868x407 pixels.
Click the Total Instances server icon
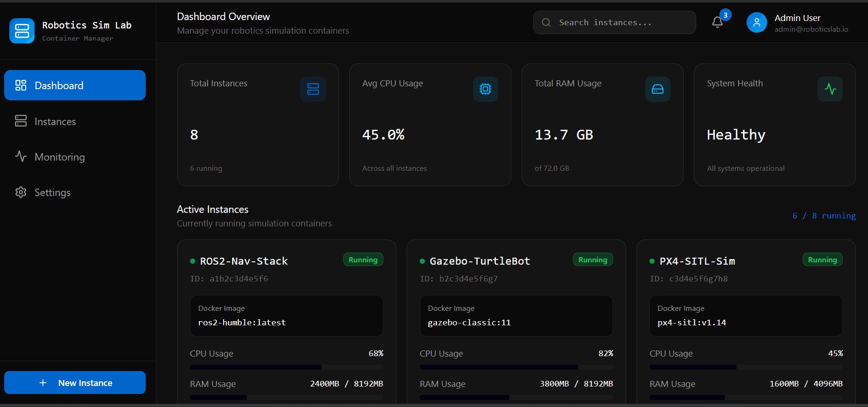coord(313,89)
